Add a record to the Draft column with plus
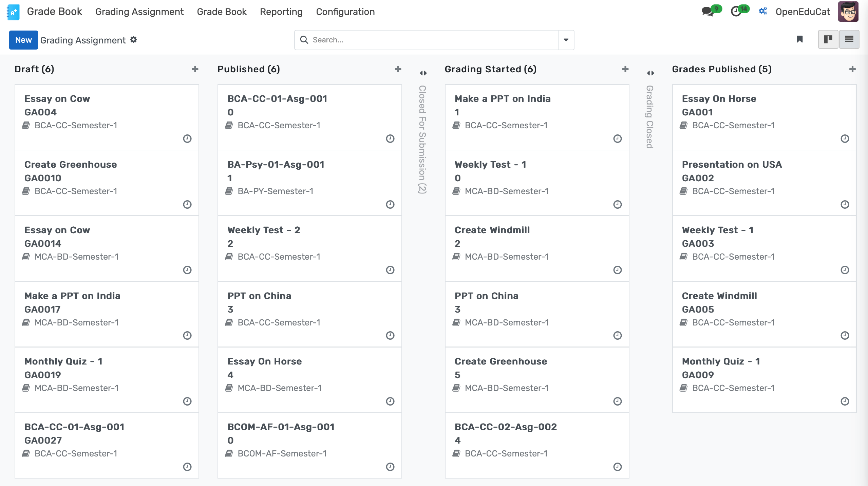 (195, 69)
